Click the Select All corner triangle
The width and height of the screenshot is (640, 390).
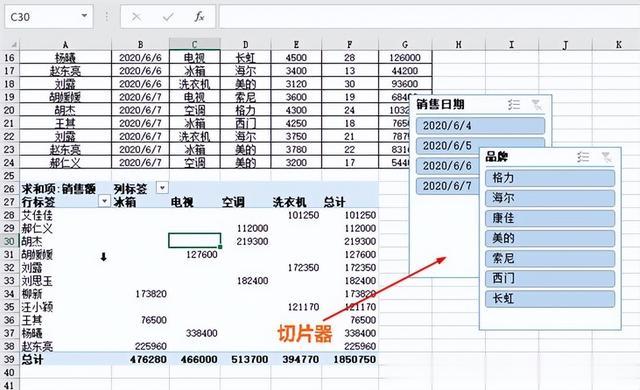(x=13, y=44)
